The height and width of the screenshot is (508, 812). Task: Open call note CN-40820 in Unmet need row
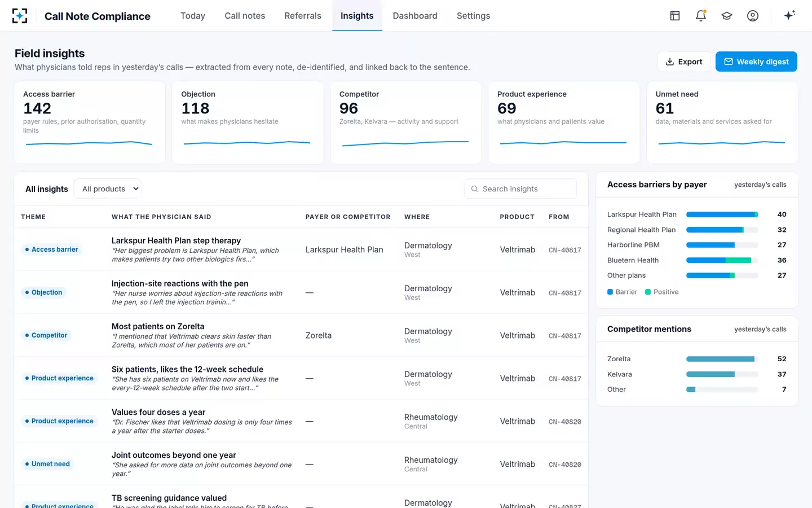[x=565, y=465]
